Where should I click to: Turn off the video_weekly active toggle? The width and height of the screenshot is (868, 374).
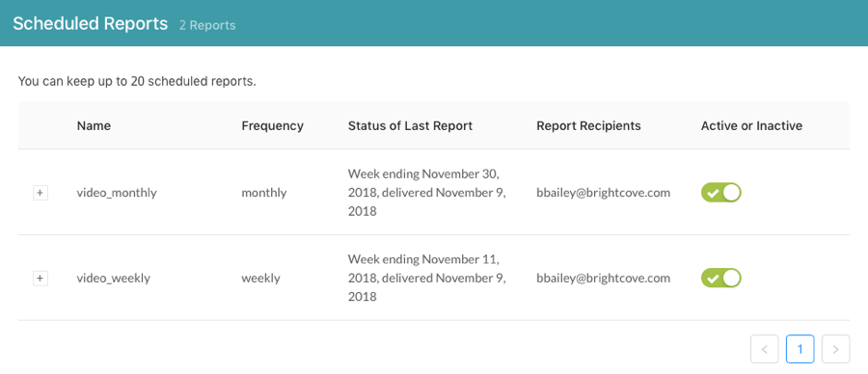tap(720, 278)
